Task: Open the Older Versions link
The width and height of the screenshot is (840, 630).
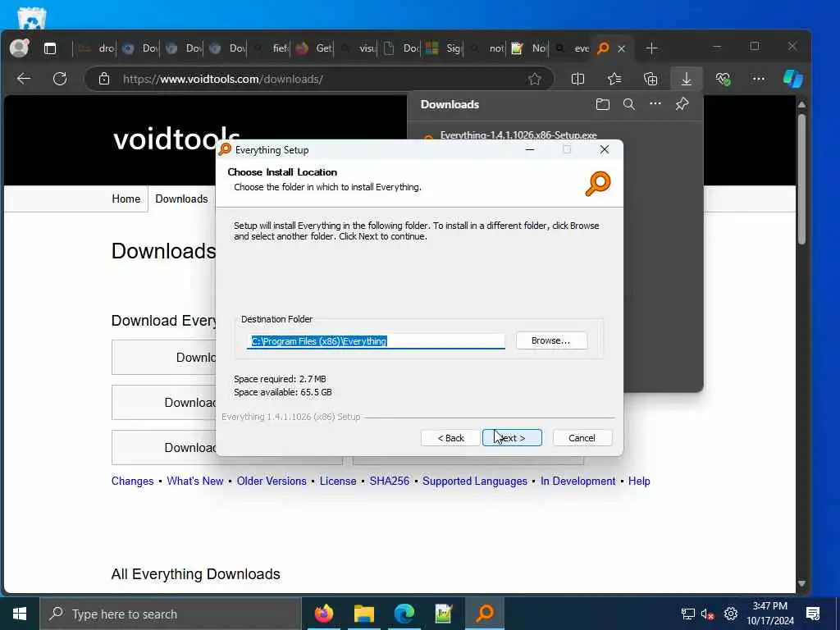Action: 272,481
